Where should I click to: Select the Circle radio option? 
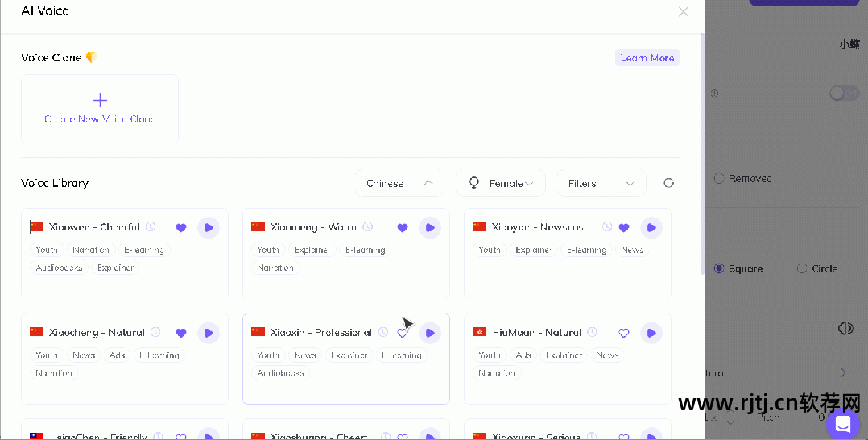[x=802, y=268]
